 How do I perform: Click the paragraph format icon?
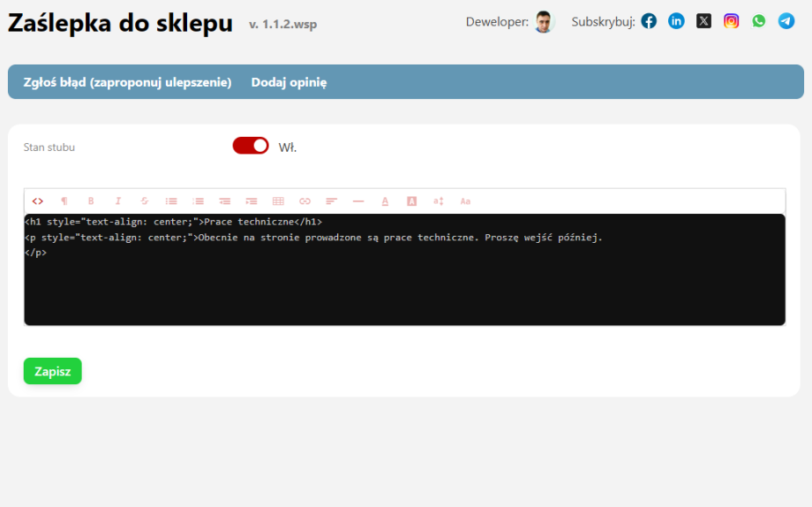(64, 201)
